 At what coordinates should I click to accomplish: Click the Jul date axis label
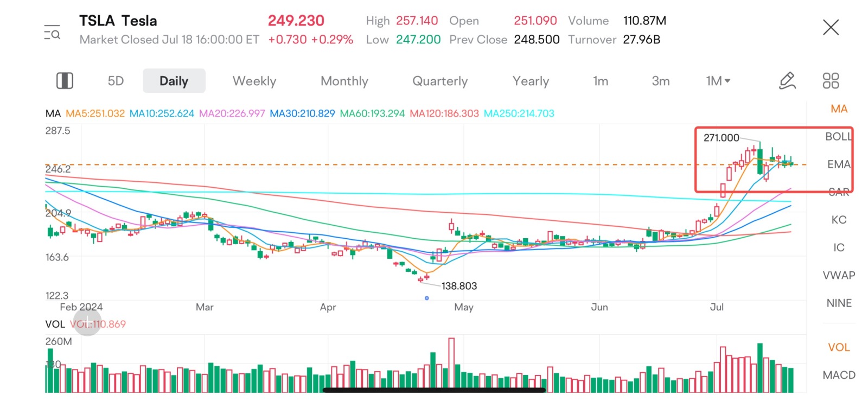tap(717, 307)
